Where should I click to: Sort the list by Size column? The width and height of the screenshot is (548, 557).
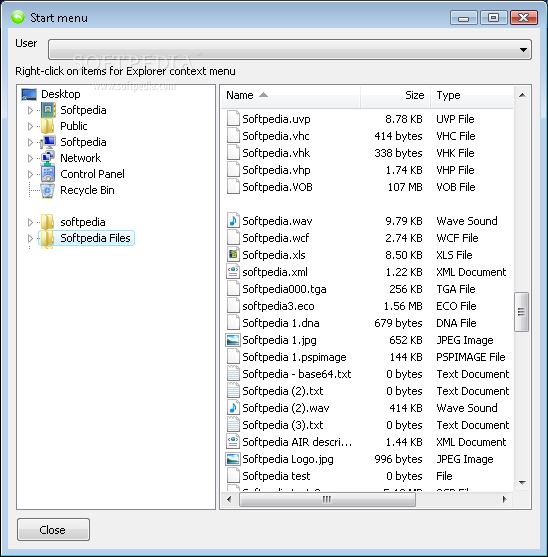click(x=395, y=96)
